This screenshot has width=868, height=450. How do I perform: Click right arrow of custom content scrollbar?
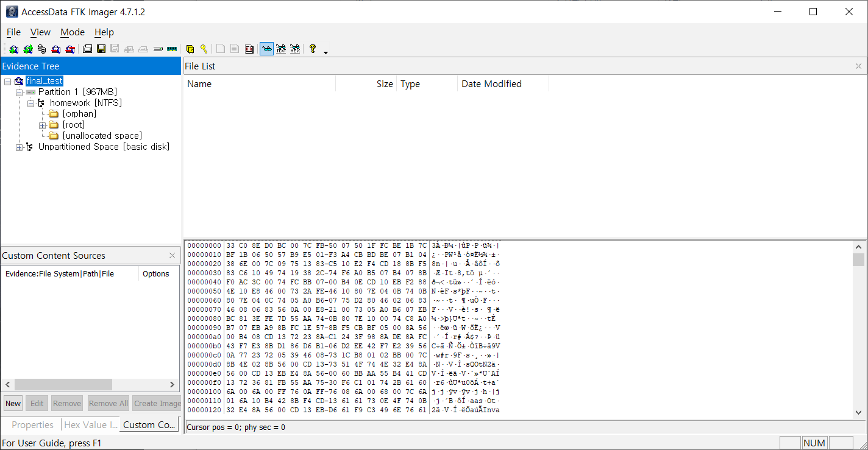click(173, 385)
